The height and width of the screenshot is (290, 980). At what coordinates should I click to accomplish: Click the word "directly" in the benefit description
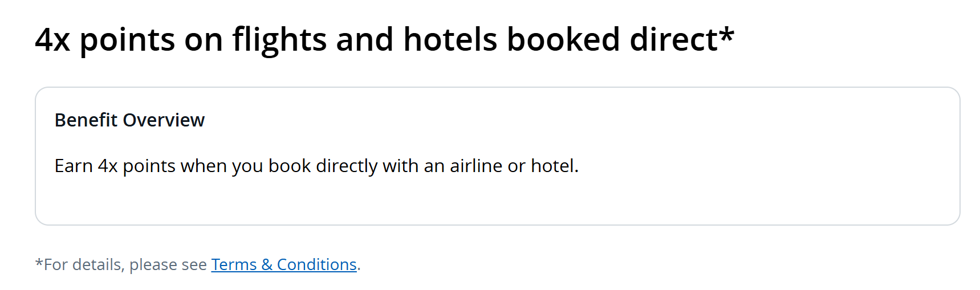pos(347,166)
